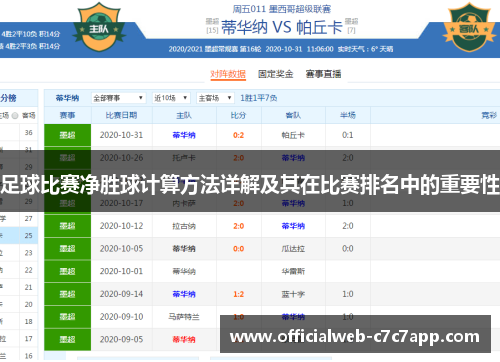The image size is (500, 362).
Task: Click away team 瓜达拉
Action: 293,249
